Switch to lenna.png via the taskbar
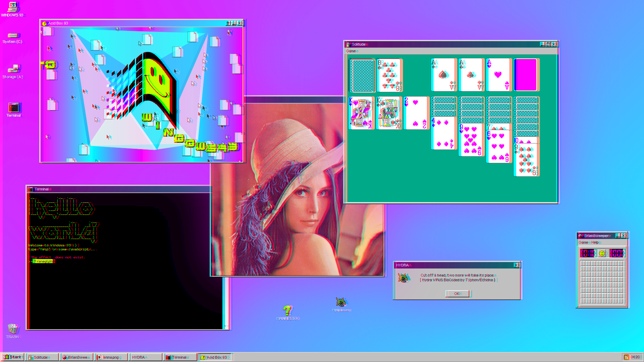Image resolution: width=644 pixels, height=362 pixels. [x=111, y=357]
